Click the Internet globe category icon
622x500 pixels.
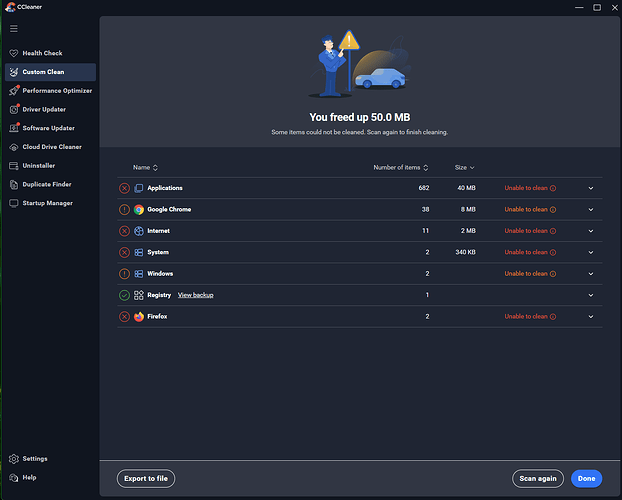pyautogui.click(x=139, y=231)
